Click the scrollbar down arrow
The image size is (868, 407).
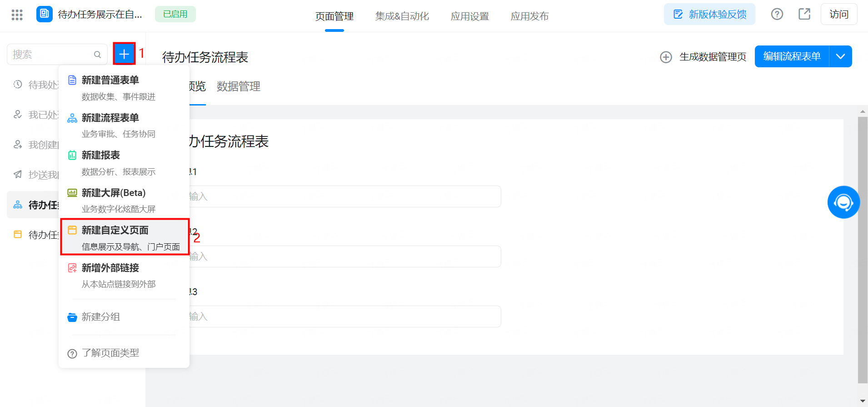pyautogui.click(x=863, y=401)
